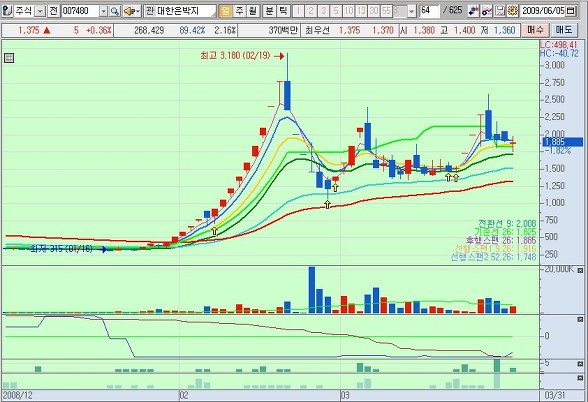Open the 주식 market type dropdown
The width and height of the screenshot is (588, 402).
point(40,11)
